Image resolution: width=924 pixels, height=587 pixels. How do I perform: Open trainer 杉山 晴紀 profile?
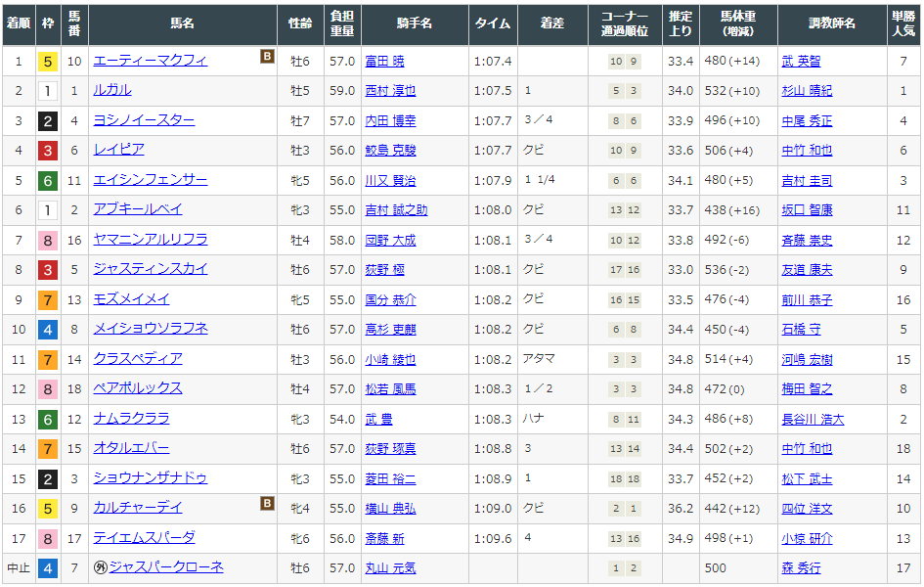tap(807, 90)
